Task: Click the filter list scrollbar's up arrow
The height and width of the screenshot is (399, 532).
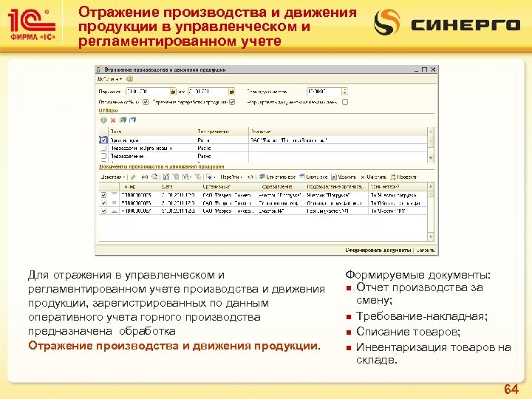Action: coord(431,131)
